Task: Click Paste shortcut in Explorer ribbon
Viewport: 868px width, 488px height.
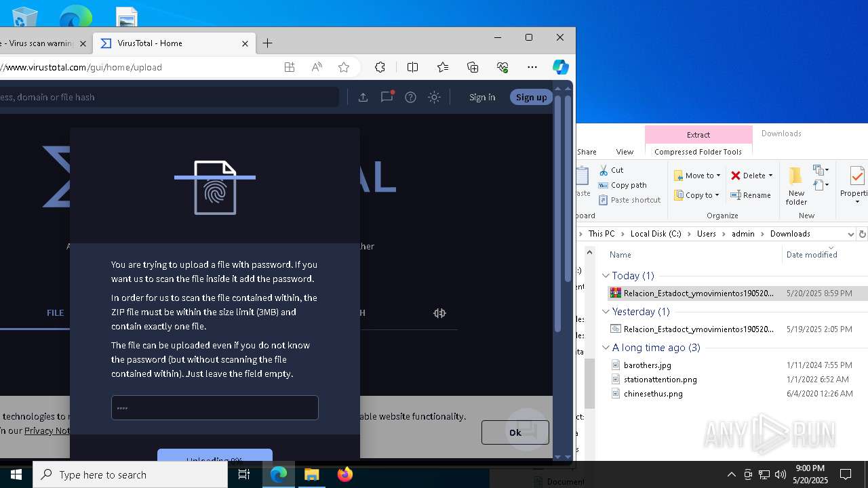Action: coord(629,200)
